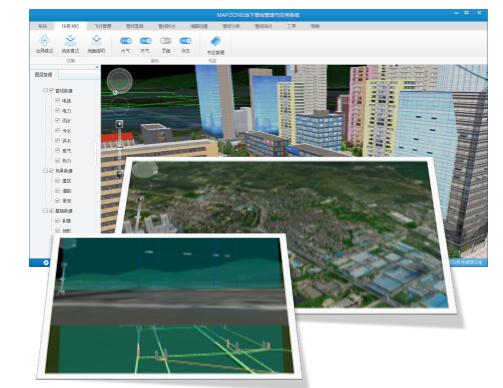The width and height of the screenshot is (503, 388).
Task: Click the globe mode icon in the ribbon
Action: pos(44,41)
